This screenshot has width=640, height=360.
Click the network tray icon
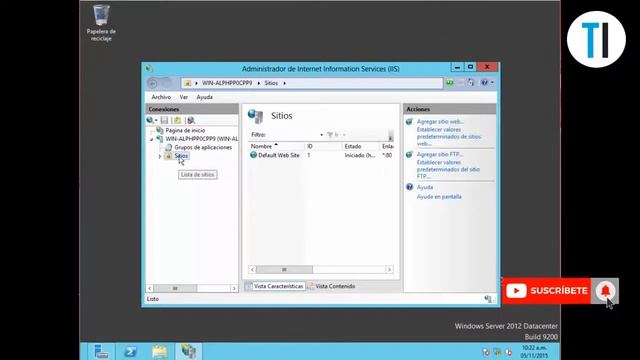click(497, 352)
